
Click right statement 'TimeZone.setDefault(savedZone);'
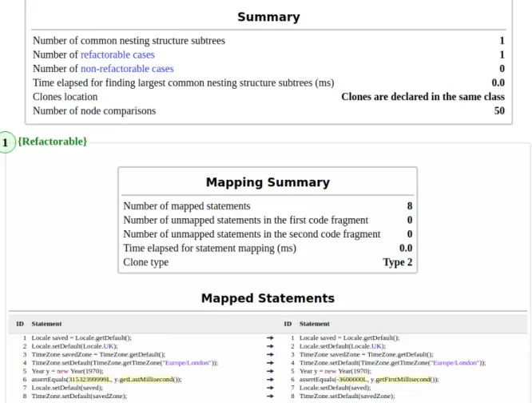pyautogui.click(x=347, y=397)
